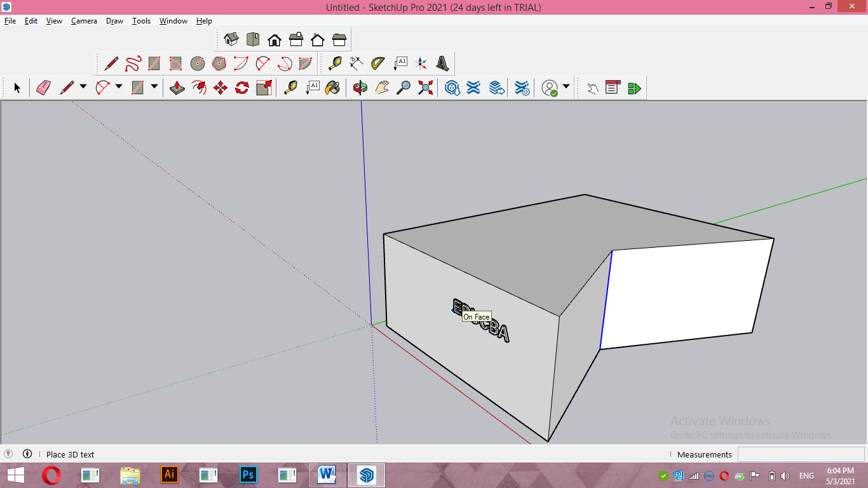The image size is (868, 488).
Task: Select the Dynamic Components Interact tool
Action: click(x=592, y=88)
